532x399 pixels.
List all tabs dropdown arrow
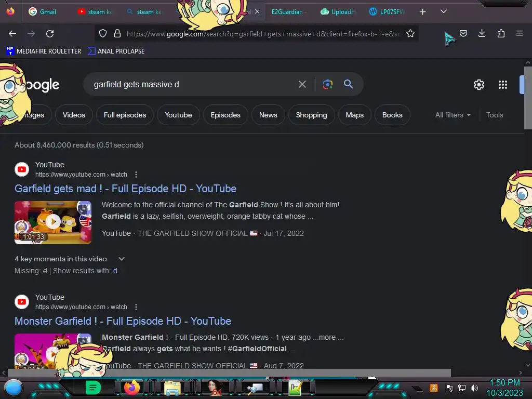(444, 11)
